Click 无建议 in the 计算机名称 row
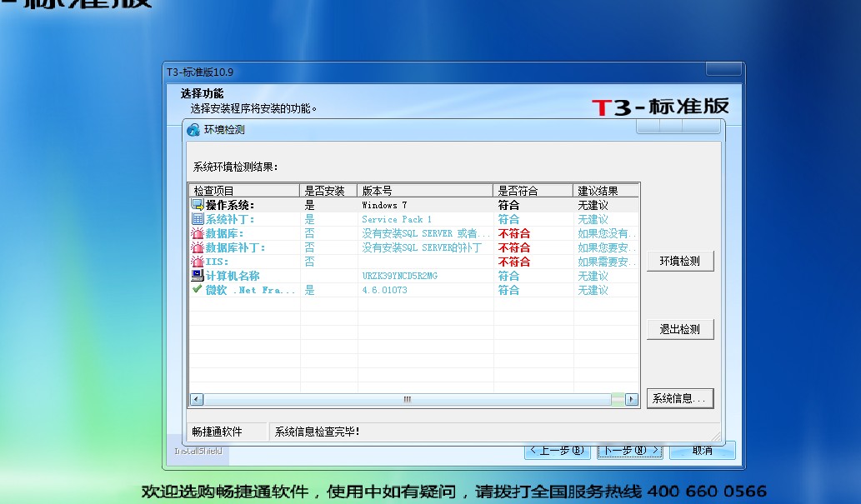 coord(593,276)
